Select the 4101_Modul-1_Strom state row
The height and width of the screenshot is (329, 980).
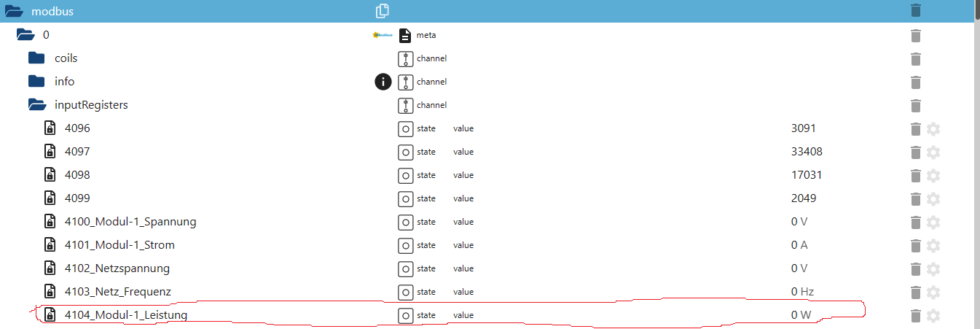pos(119,245)
